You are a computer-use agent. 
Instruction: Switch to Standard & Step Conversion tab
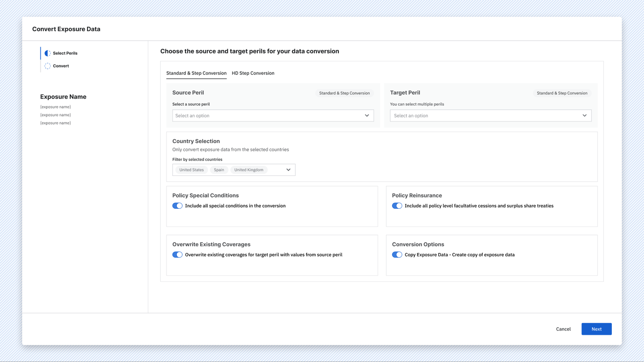point(196,73)
